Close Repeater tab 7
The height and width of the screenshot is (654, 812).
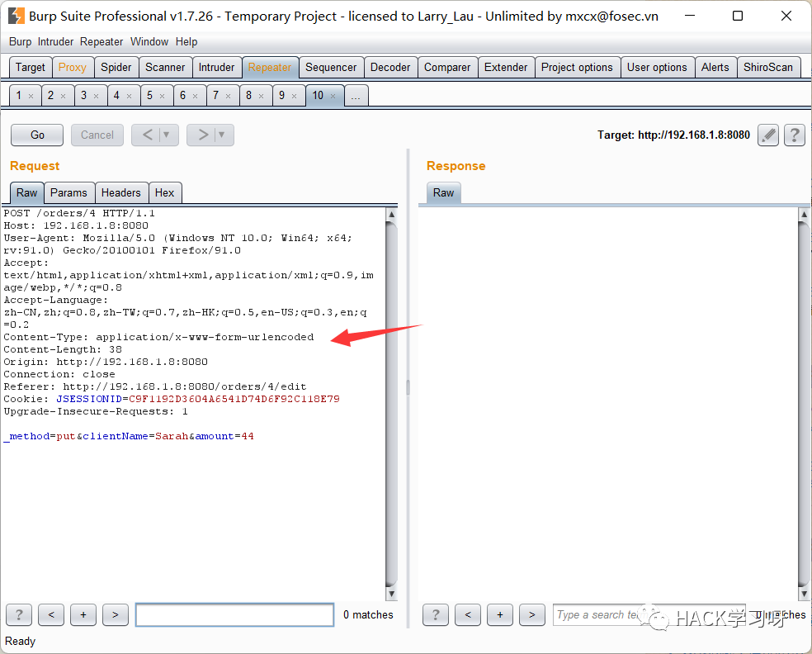pyautogui.click(x=229, y=96)
